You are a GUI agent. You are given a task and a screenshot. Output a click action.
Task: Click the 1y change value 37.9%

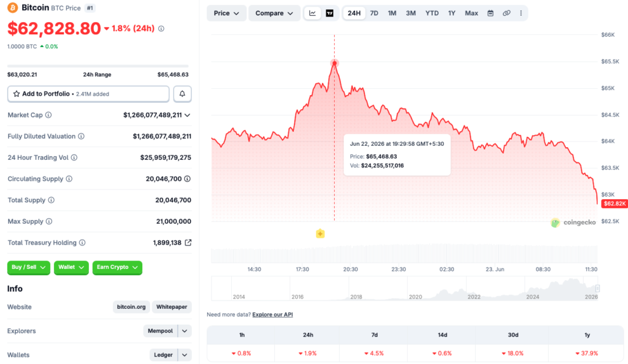pyautogui.click(x=587, y=353)
